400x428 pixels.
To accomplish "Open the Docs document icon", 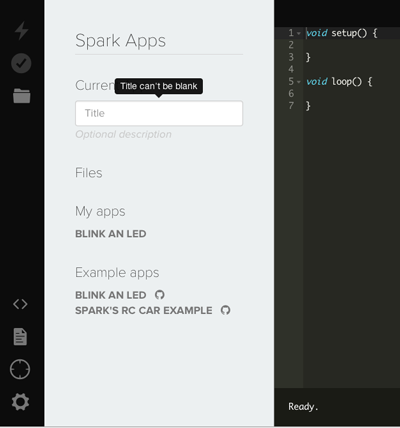I will pyautogui.click(x=20, y=337).
